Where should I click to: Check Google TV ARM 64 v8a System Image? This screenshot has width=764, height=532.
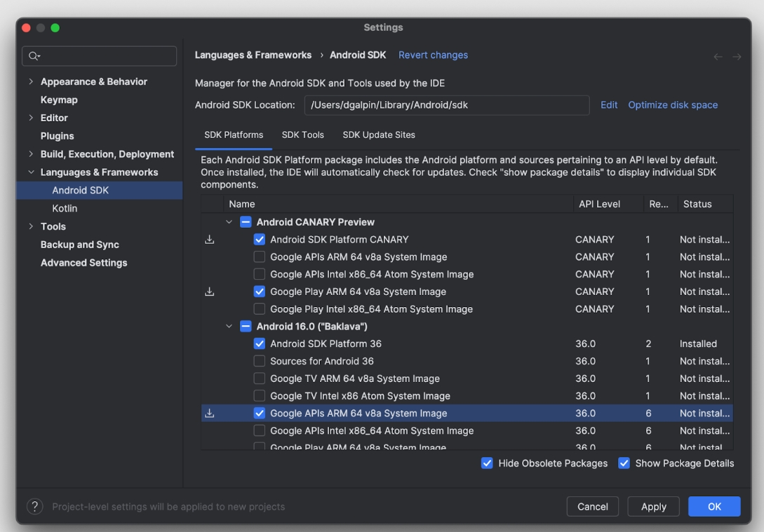(x=259, y=378)
